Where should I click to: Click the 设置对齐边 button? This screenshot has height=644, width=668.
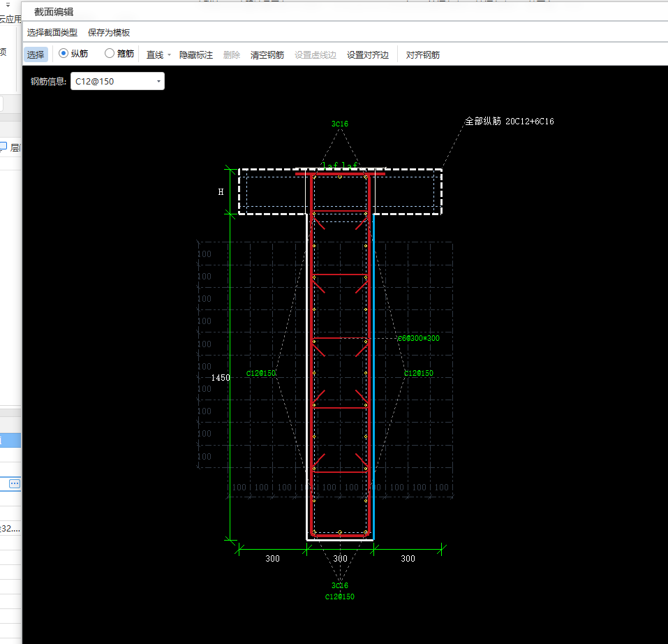click(x=368, y=55)
